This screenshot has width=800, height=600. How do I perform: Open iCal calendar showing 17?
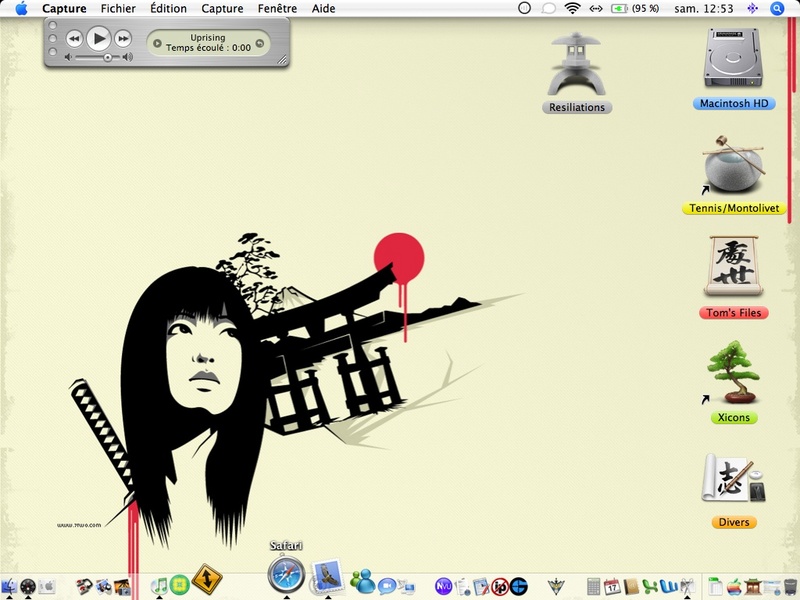[x=612, y=587]
